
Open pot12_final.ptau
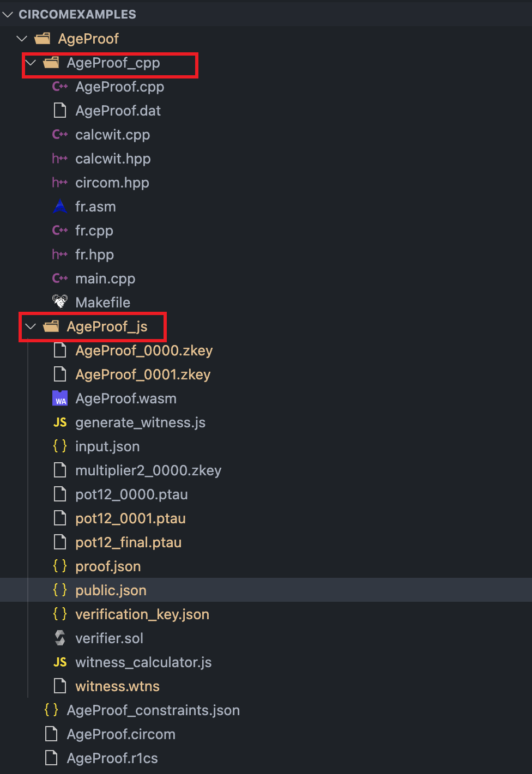(128, 542)
